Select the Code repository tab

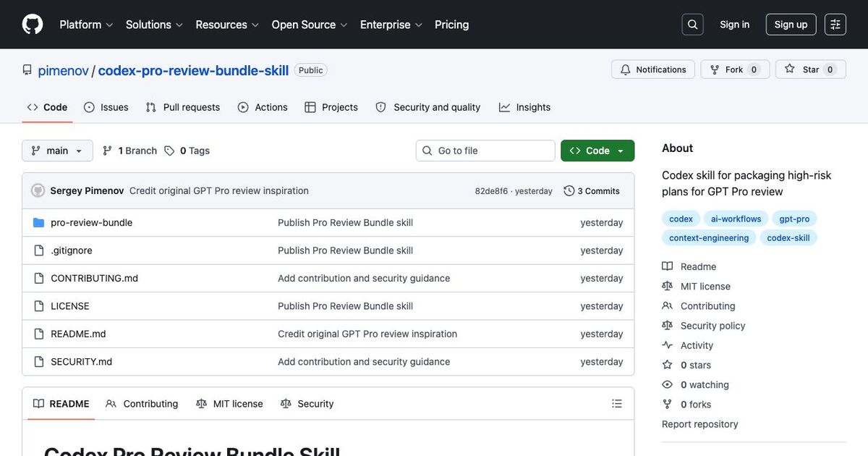pos(47,107)
